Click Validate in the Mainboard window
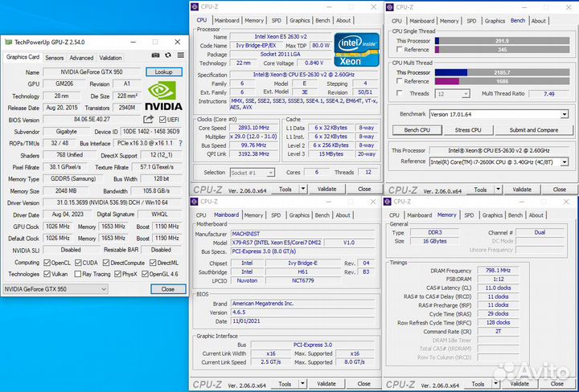Viewport: 579px width, 392px height. point(326,383)
